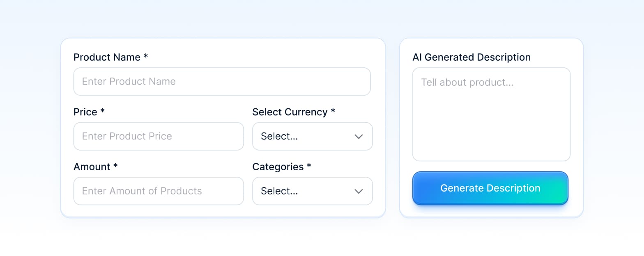
Task: Click the Price label
Action: 85,112
